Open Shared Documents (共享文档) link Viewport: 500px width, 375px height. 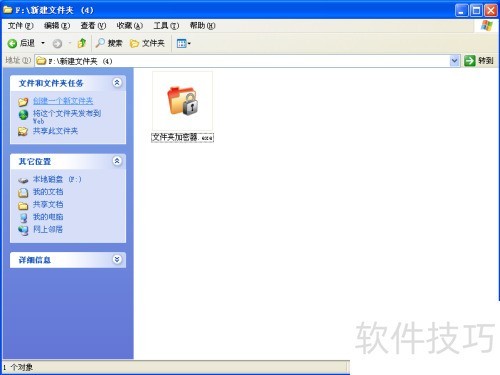[x=48, y=204]
